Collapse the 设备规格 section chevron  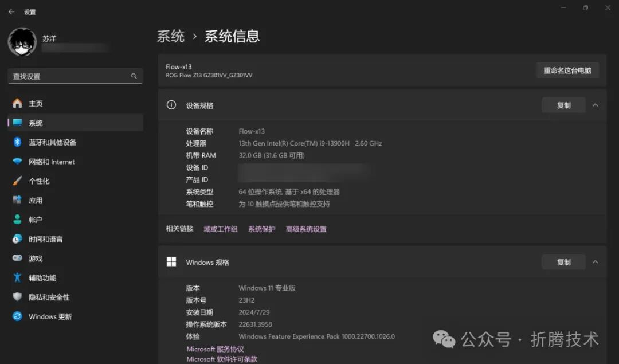pos(595,105)
